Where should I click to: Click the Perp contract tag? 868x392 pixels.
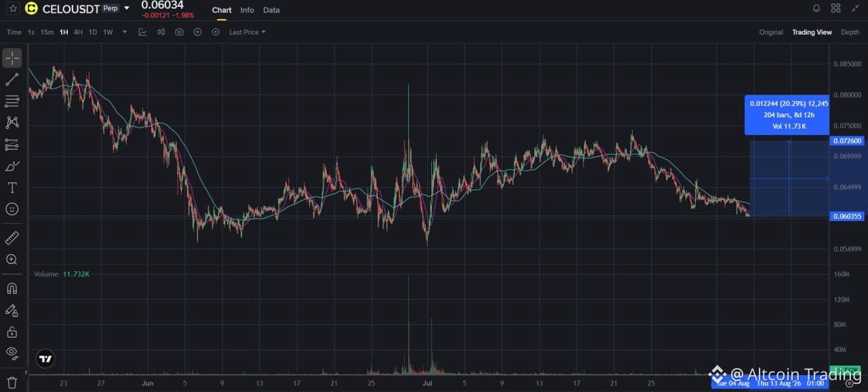(x=110, y=9)
